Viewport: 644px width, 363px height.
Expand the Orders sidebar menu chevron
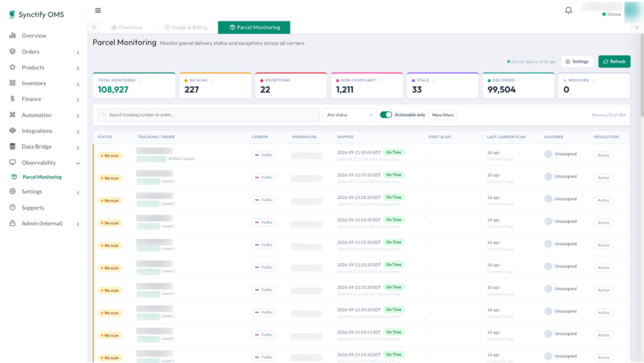coord(78,52)
